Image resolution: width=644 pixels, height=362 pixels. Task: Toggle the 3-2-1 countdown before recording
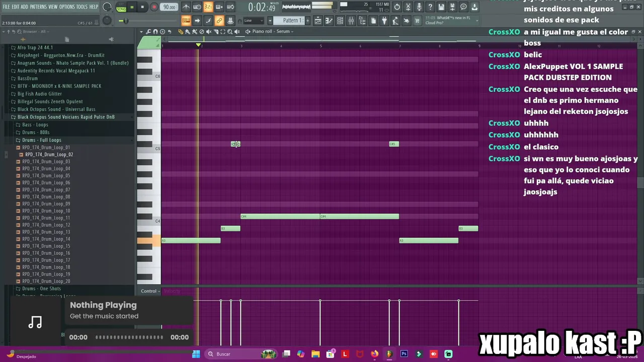208,7
